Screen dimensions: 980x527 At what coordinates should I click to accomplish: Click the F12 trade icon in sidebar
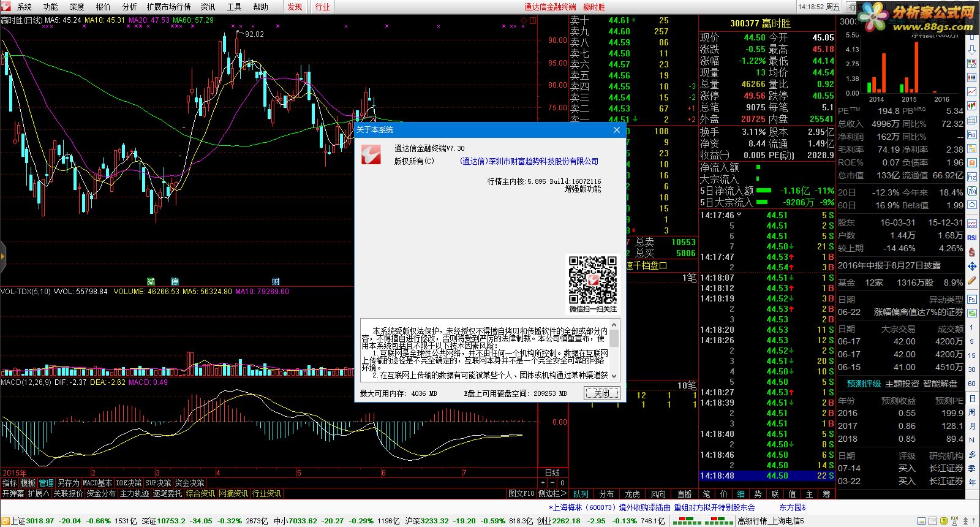(972, 177)
